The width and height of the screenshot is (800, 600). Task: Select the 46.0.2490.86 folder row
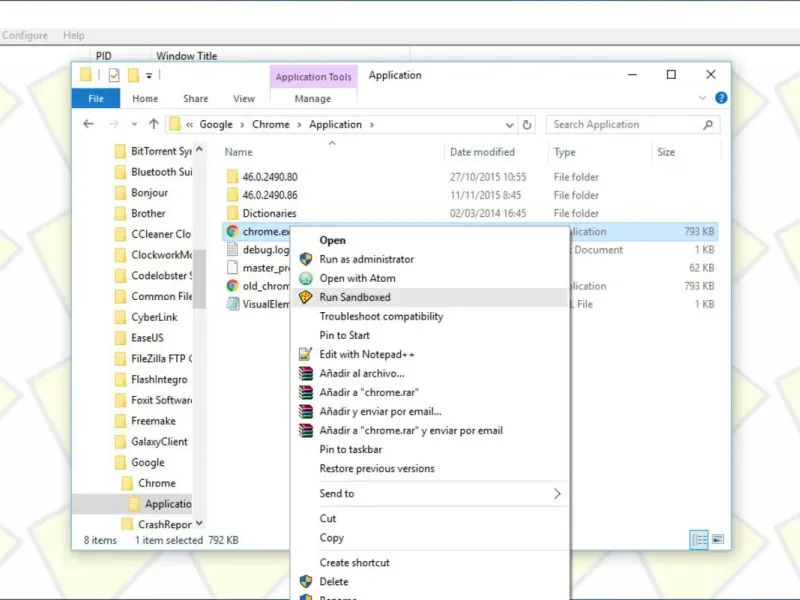469,195
